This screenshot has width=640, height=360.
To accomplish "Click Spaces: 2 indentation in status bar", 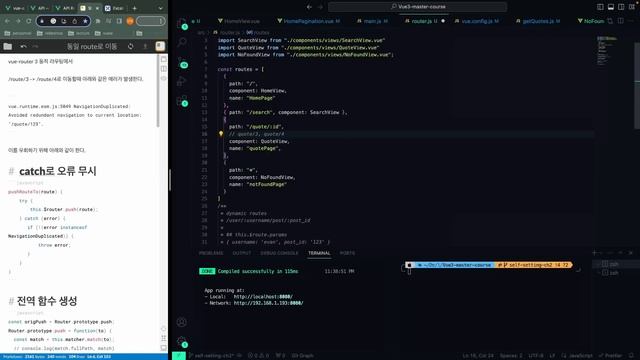I will point(511,356).
